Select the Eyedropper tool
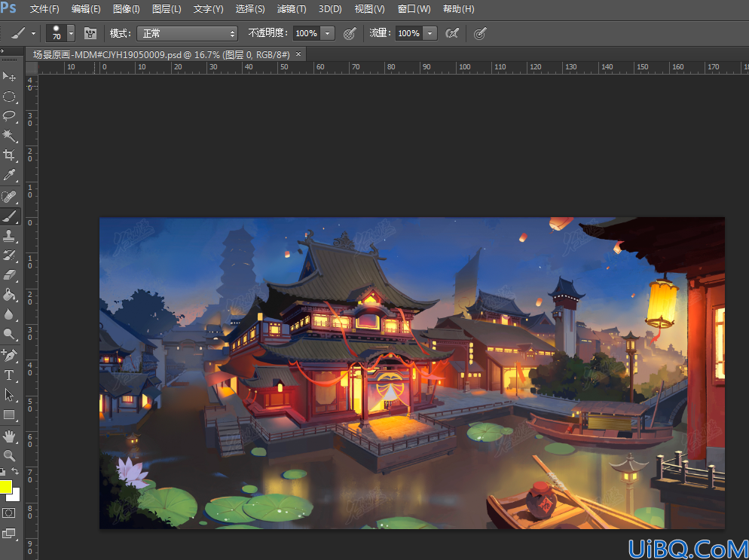The image size is (749, 560). click(9, 175)
